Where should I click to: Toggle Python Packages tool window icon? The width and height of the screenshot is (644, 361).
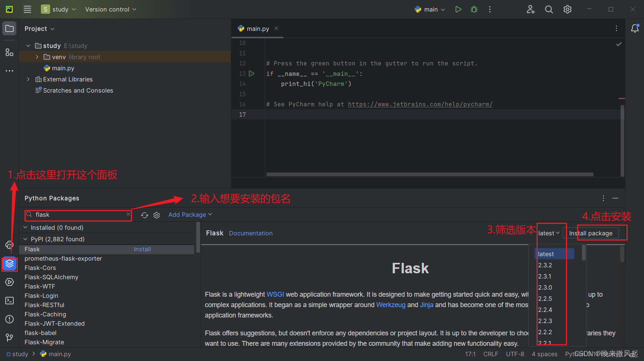(10, 264)
